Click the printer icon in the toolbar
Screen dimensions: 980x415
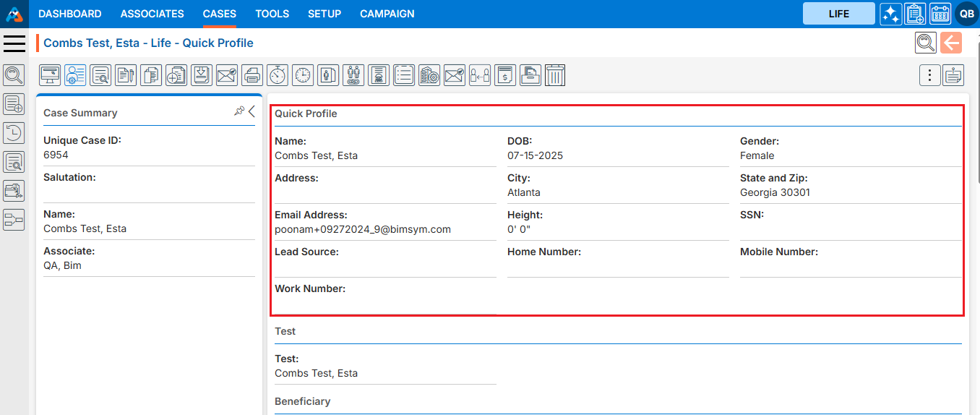pyautogui.click(x=252, y=75)
